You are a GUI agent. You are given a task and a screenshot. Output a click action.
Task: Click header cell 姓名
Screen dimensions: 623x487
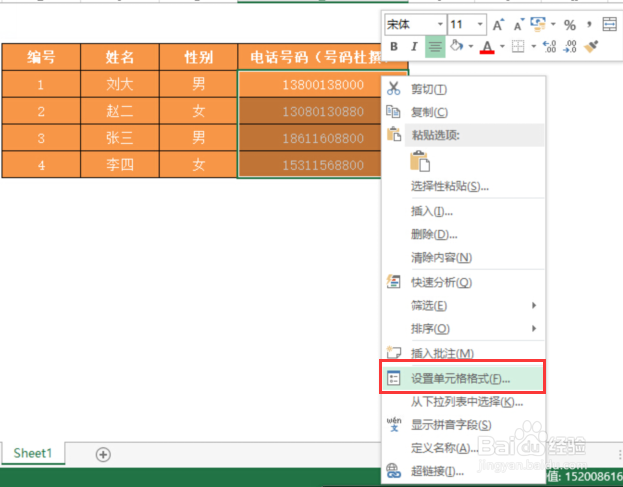pos(120,57)
